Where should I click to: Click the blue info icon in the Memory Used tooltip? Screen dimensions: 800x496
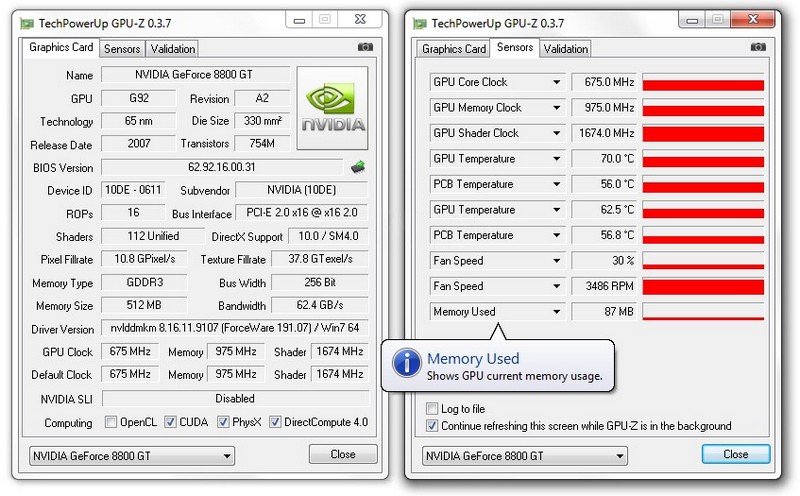click(x=406, y=364)
